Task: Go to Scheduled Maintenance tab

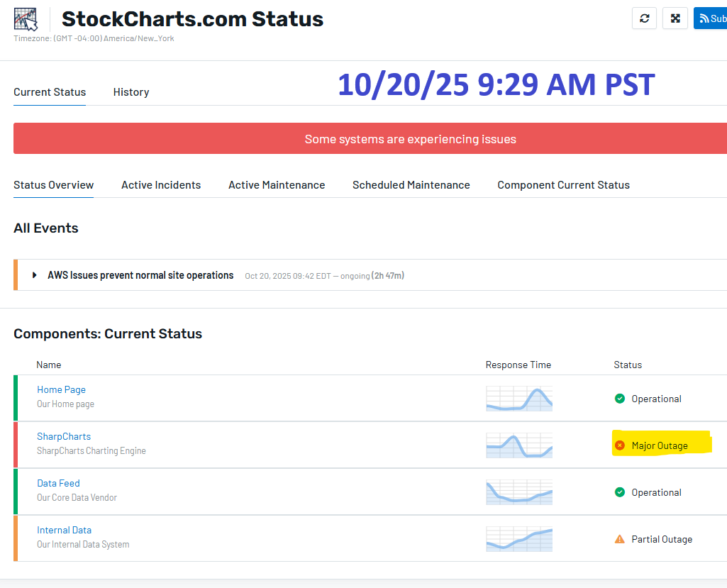Action: (x=411, y=185)
